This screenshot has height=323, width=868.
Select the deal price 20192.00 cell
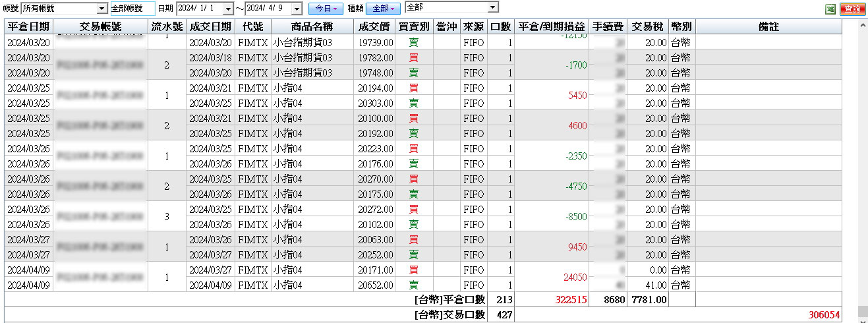point(376,133)
